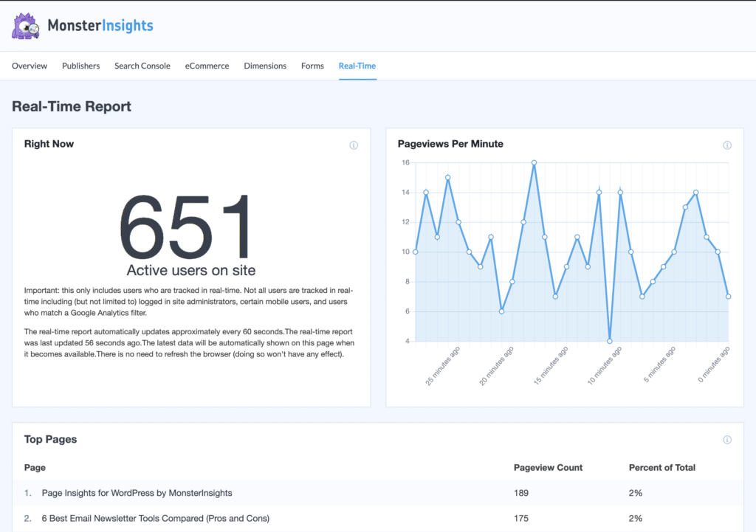
Task: Click the Percent of Total column header
Action: (x=663, y=467)
